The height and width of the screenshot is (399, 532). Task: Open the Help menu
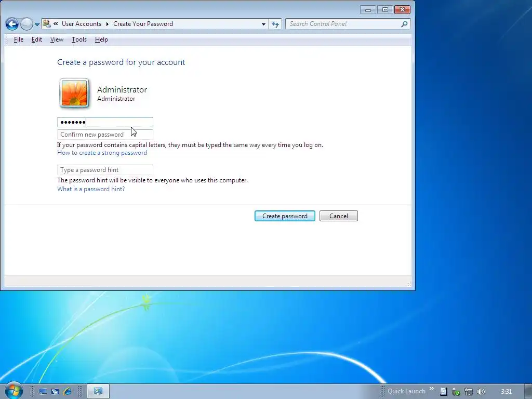101,39
